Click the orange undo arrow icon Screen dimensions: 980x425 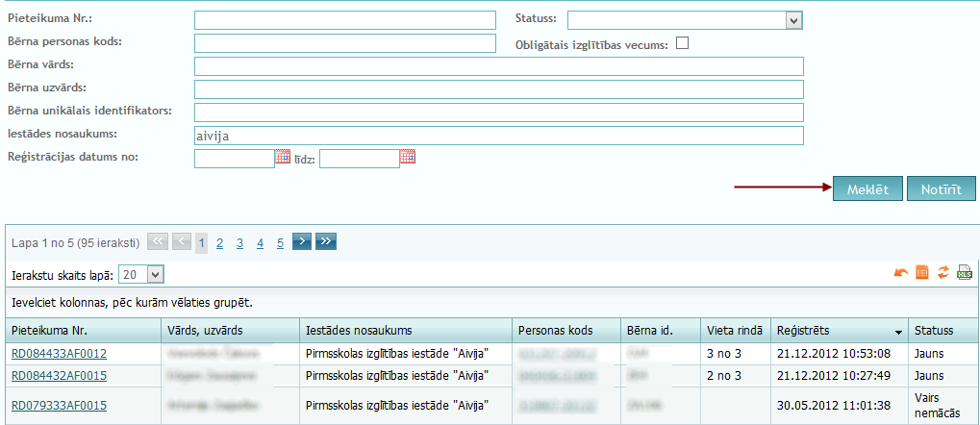(x=901, y=273)
